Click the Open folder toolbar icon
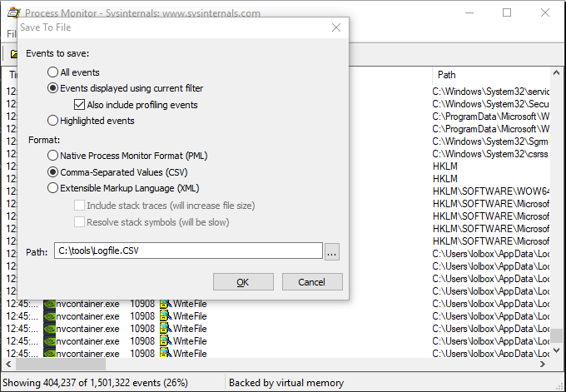The image size is (566, 392). point(13,54)
